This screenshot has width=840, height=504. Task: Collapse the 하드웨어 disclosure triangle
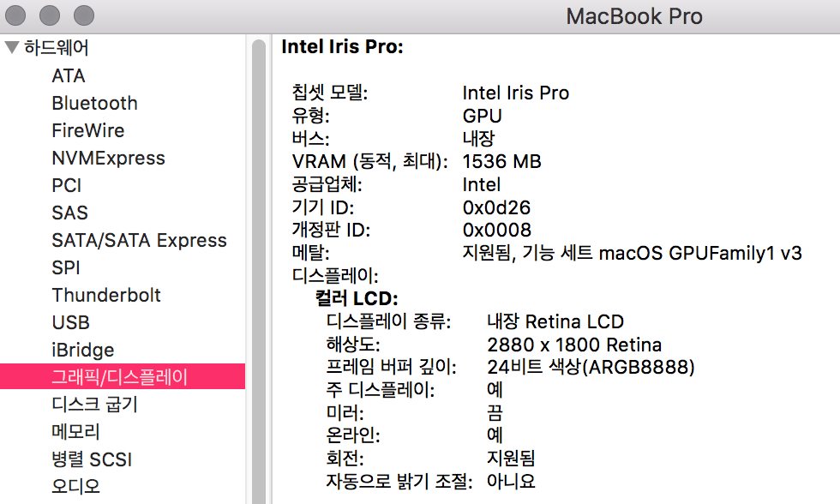click(12, 47)
